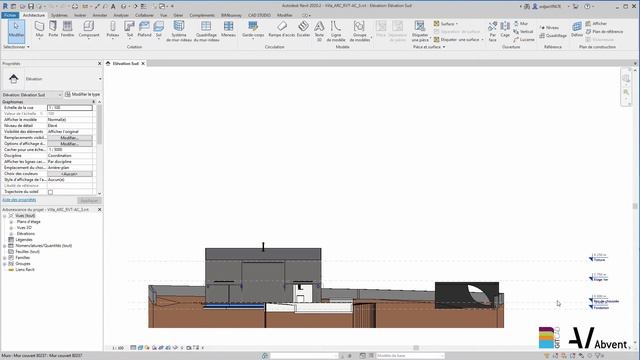This screenshot has width=640, height=360.
Task: Open the Fichier menu tab
Action: 10,15
